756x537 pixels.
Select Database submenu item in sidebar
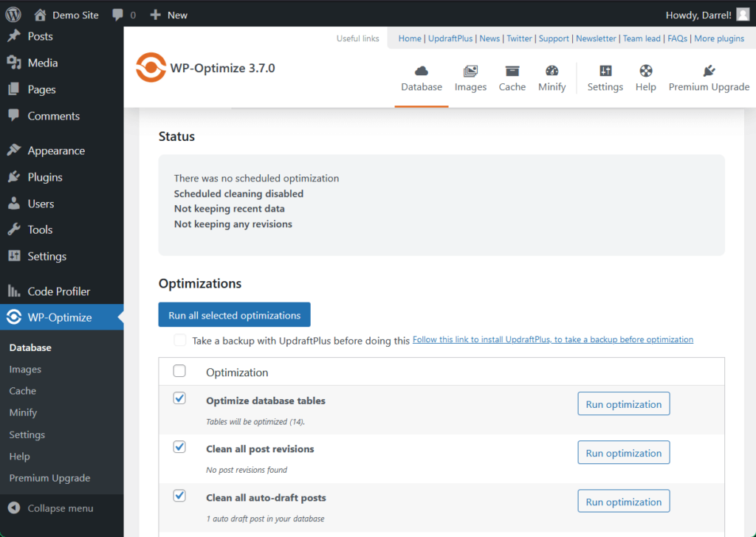30,347
